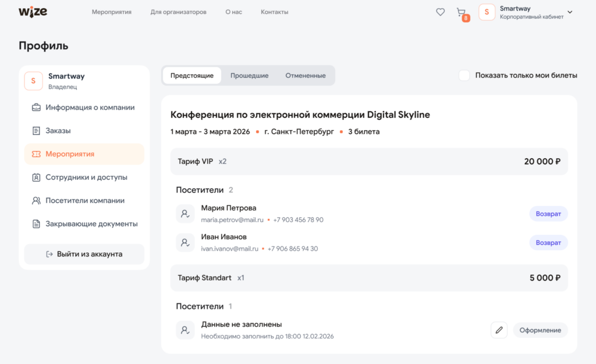Click the Профиль page heading
The image size is (596, 364).
tap(43, 45)
